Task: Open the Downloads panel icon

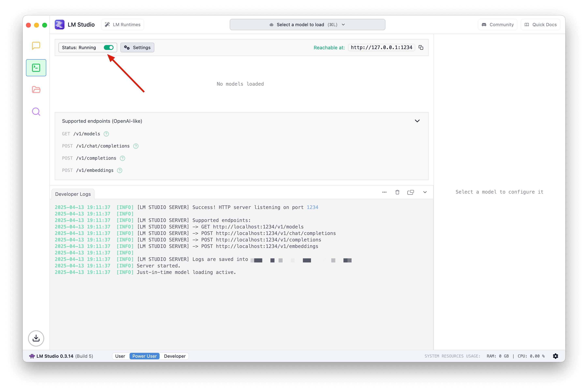Action: click(36, 338)
